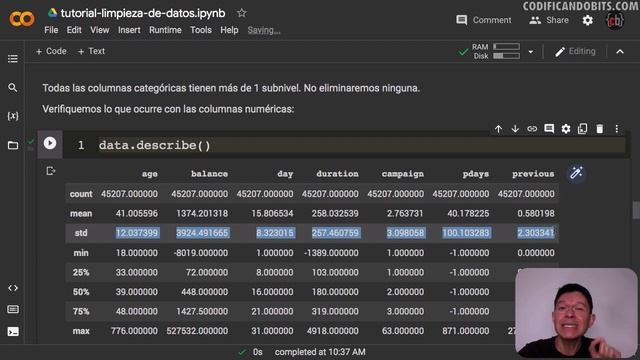The width and height of the screenshot is (640, 360).
Task: Star the notebook tutorial-limpieza-de-datos.ipynb
Action: tap(242, 13)
